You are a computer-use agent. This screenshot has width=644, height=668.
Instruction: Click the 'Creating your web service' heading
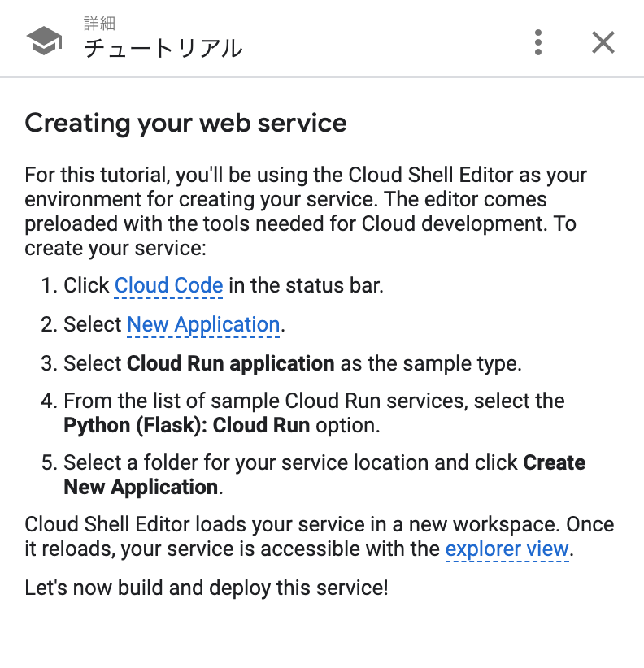click(185, 124)
